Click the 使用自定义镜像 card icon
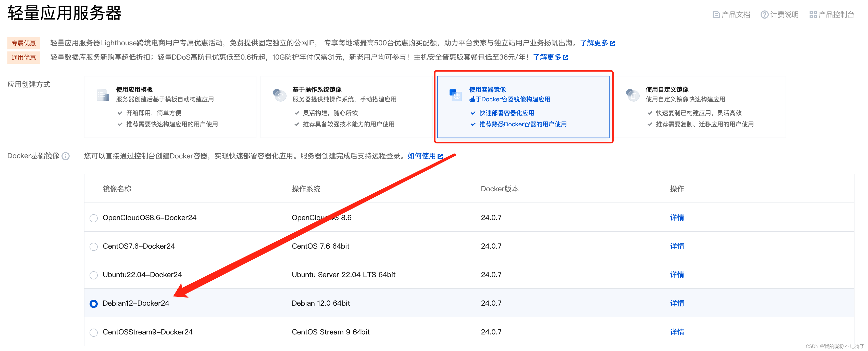Image resolution: width=868 pixels, height=351 pixels. [x=632, y=95]
